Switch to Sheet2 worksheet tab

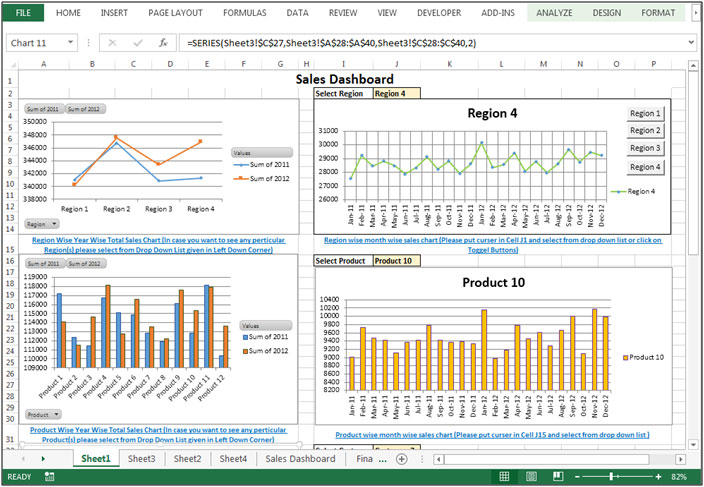(x=188, y=459)
